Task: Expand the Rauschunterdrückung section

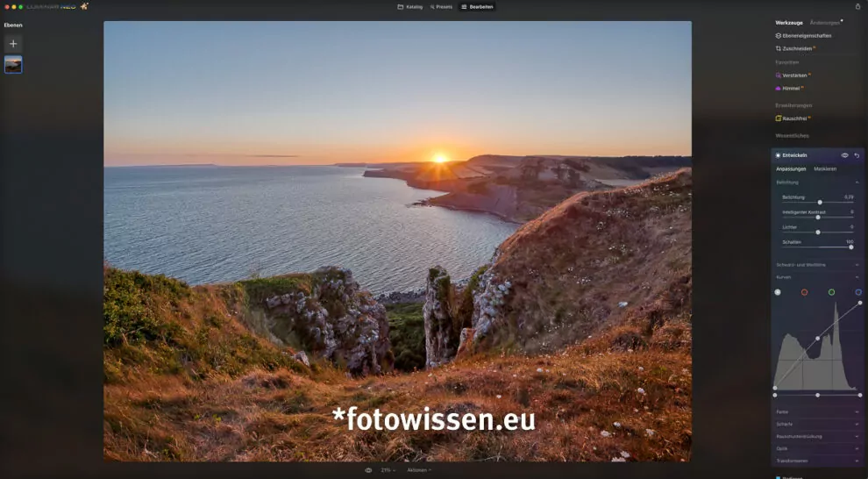Action: click(x=818, y=437)
